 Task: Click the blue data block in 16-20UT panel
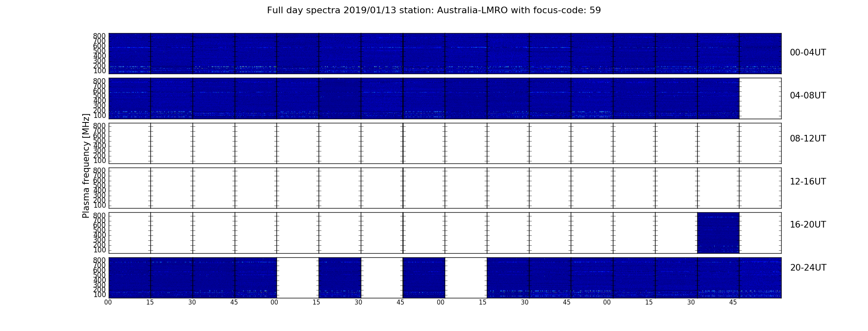tap(718, 233)
